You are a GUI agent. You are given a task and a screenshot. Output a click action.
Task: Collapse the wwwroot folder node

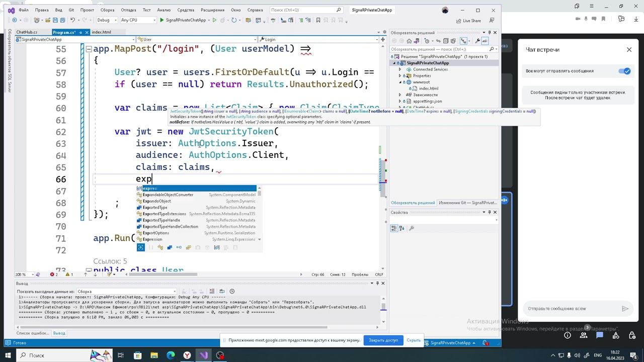400,82
